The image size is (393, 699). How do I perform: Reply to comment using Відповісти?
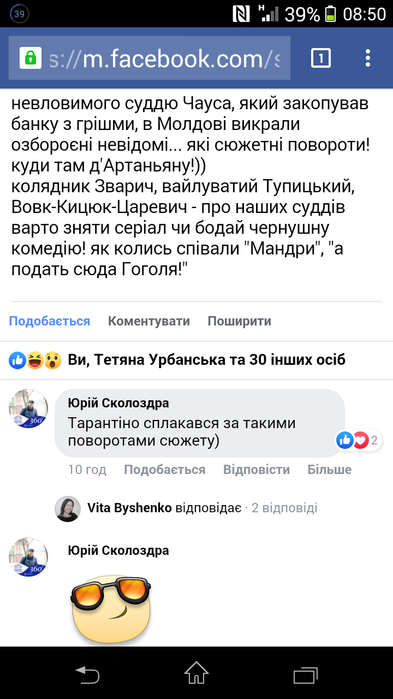[x=256, y=469]
